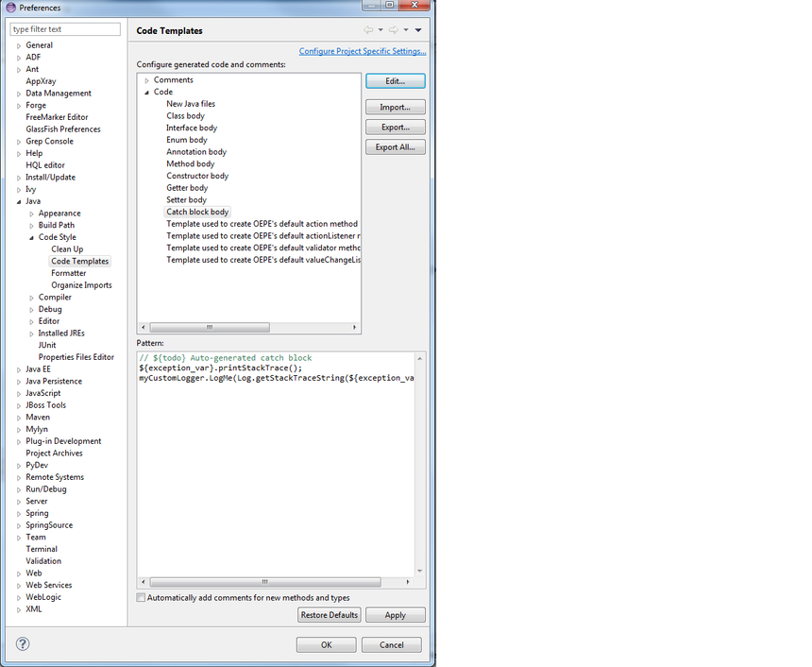Enable automatically add comments checkbox

[x=142, y=598]
